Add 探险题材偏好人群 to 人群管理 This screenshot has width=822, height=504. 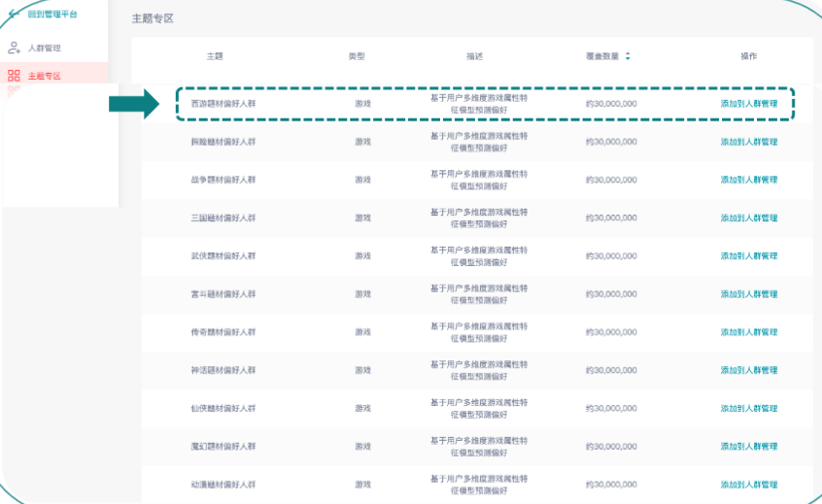pos(748,142)
